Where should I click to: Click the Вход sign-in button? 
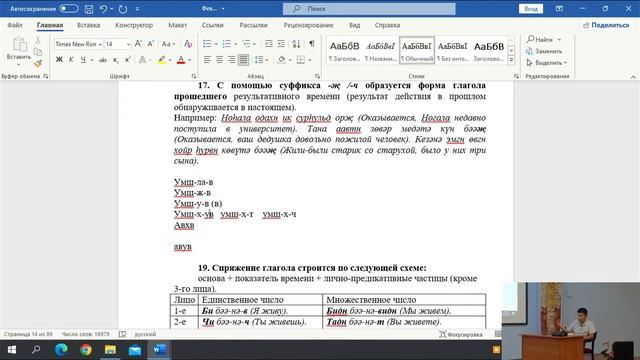531,9
